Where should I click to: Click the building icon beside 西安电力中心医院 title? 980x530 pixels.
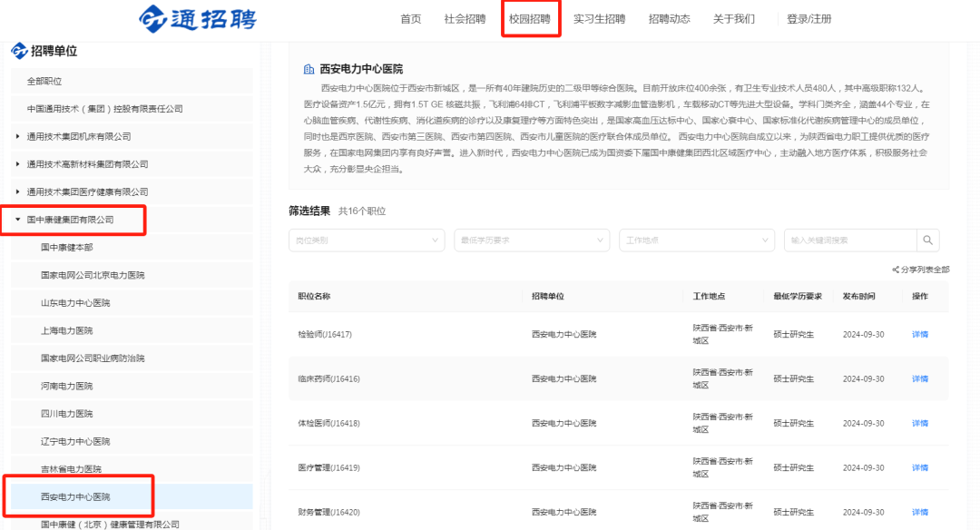309,69
